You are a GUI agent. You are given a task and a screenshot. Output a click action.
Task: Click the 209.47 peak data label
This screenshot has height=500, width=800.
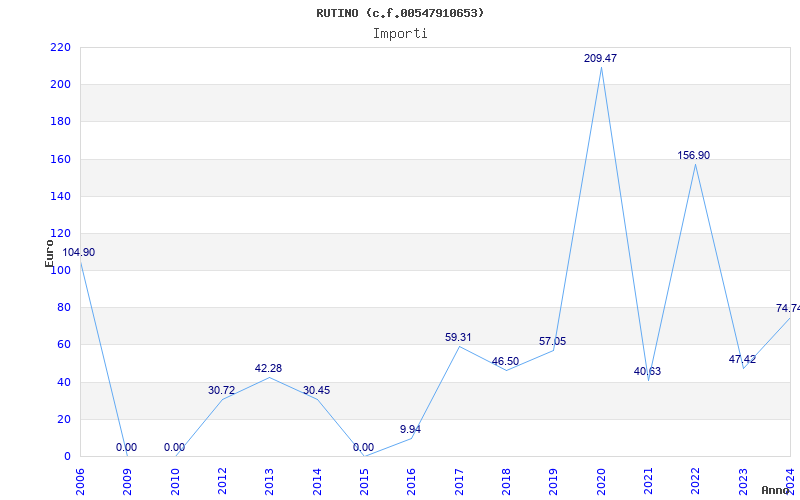(601, 58)
